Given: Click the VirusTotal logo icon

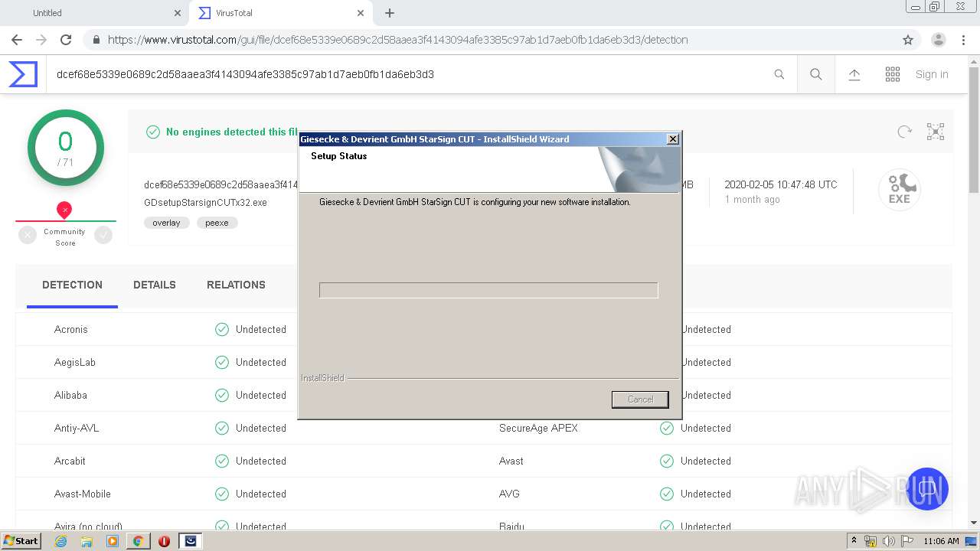Looking at the screenshot, I should click(x=23, y=74).
